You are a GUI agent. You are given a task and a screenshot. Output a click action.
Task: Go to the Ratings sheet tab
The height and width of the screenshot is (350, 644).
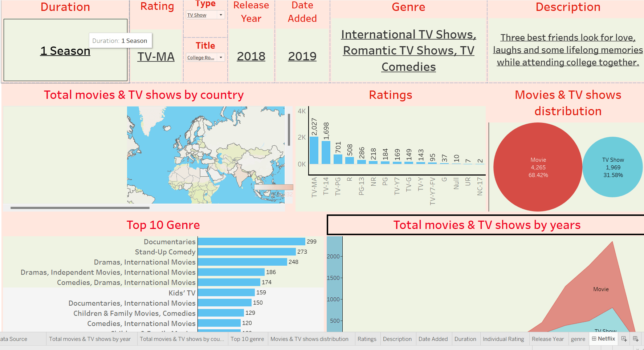[x=367, y=339]
